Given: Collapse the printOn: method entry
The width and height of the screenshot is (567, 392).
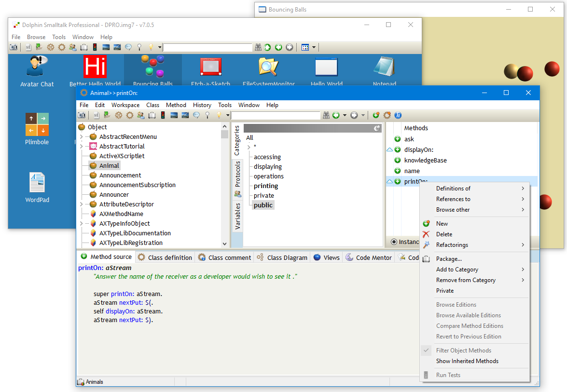Looking at the screenshot, I should 389,181.
